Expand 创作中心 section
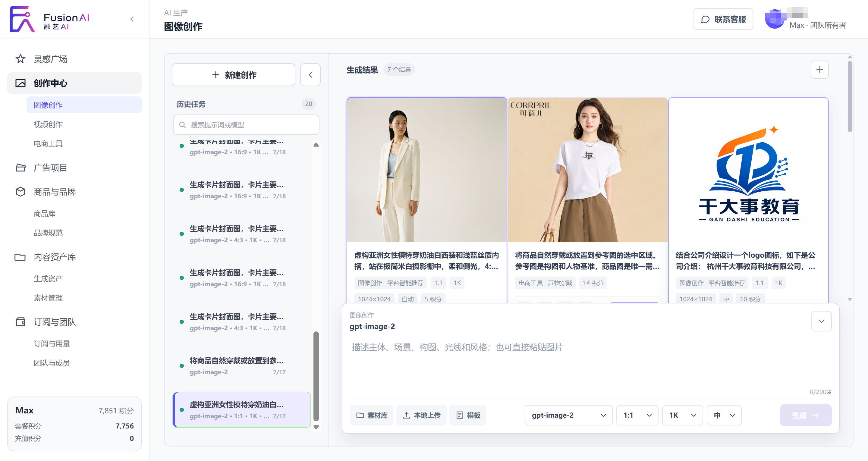868x461 pixels. 74,83
